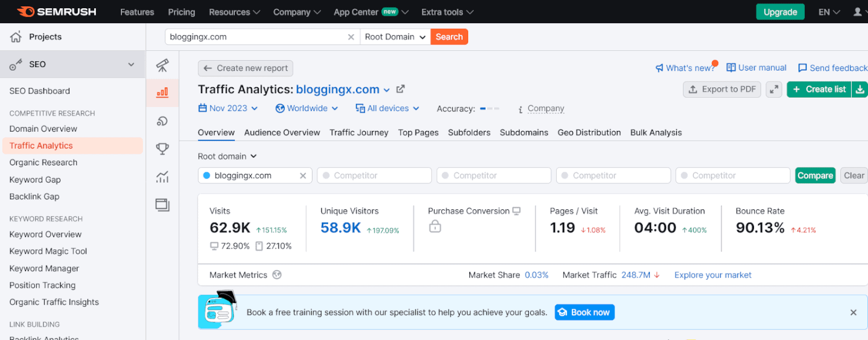868x340 pixels.
Task: Open the All devices dropdown
Action: click(387, 108)
